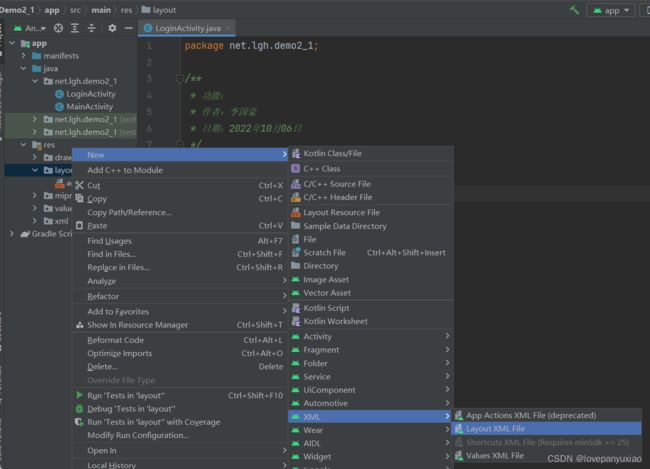
Task: Open the XML submenu
Action: pos(371,416)
